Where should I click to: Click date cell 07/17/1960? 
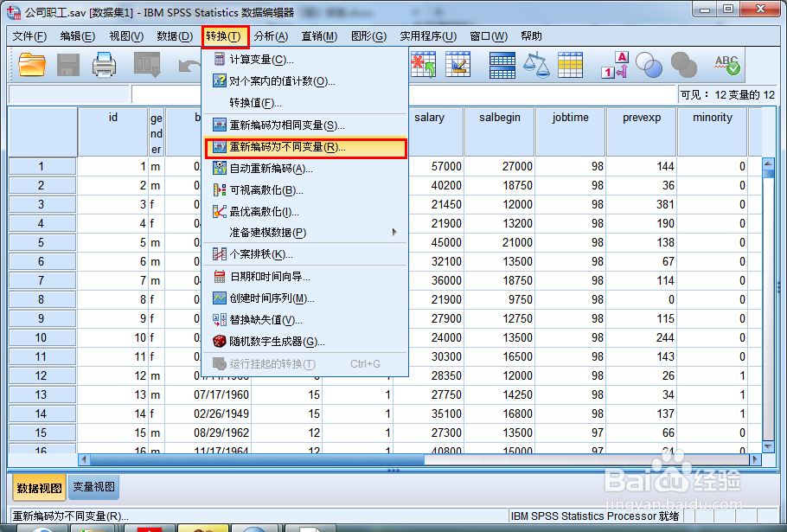[x=208, y=395]
